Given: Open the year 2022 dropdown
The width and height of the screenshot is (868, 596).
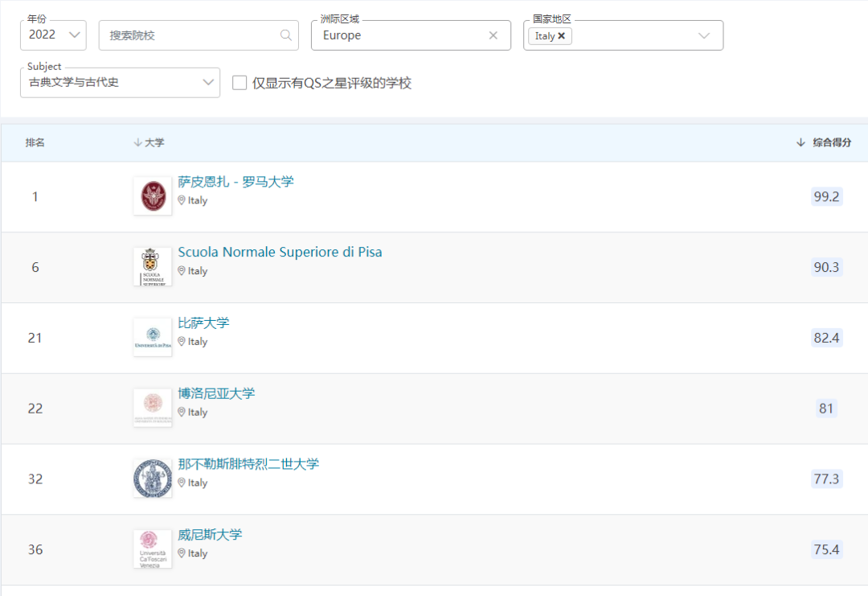Looking at the screenshot, I should [53, 35].
